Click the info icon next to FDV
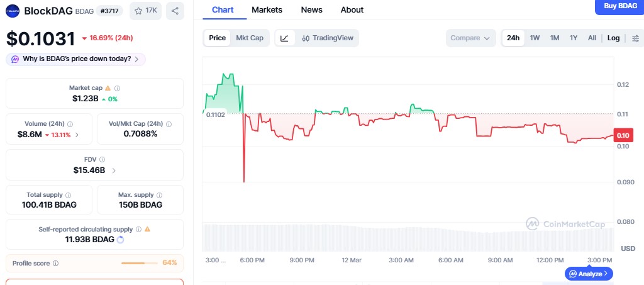 (102, 160)
